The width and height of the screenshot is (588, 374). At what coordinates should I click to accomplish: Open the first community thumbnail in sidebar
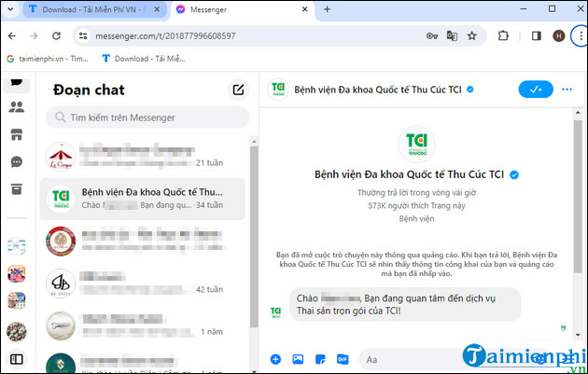(17, 246)
